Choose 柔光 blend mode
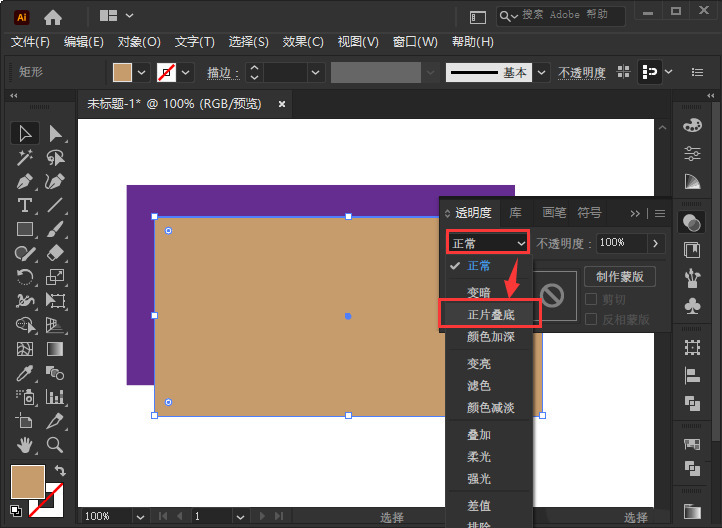Viewport: 722px width, 528px height. (x=479, y=457)
